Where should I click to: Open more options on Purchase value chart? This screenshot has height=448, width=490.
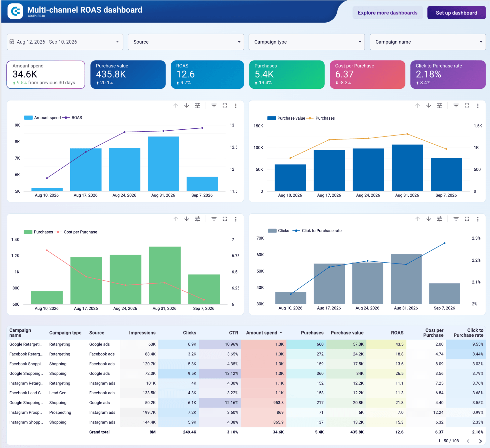[477, 106]
